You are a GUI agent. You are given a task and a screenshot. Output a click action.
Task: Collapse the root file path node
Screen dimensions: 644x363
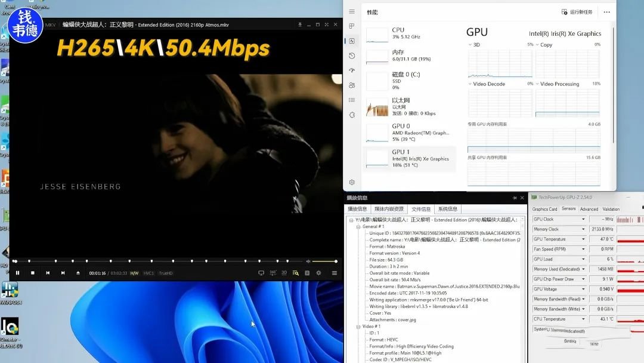coord(351,220)
